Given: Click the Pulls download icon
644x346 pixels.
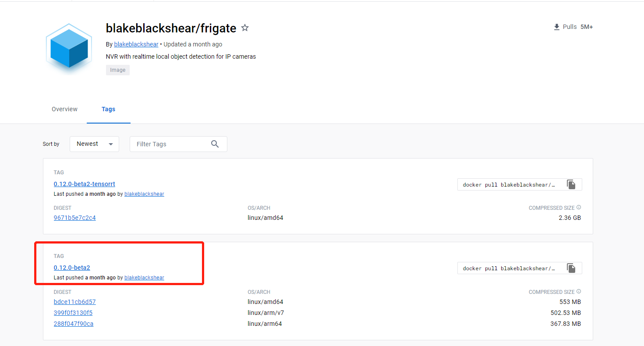Looking at the screenshot, I should coord(556,26).
